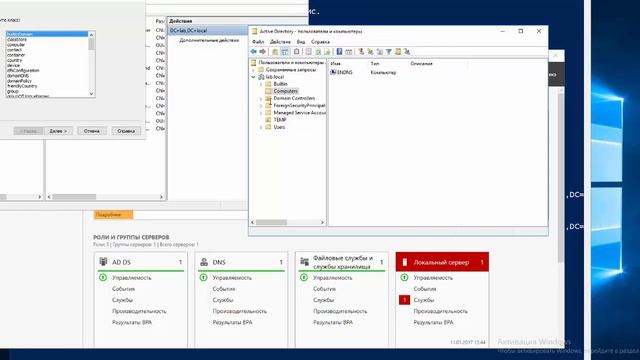Click the orange Подробнее button

tap(113, 215)
